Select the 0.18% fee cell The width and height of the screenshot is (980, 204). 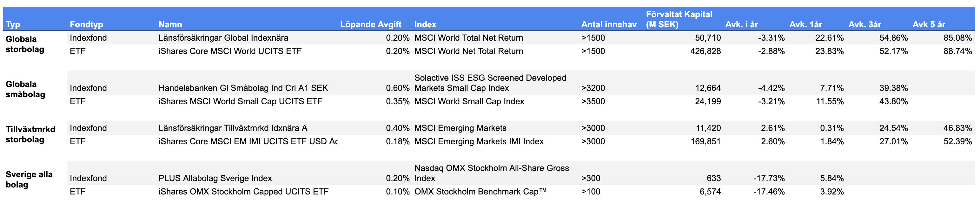tap(398, 141)
